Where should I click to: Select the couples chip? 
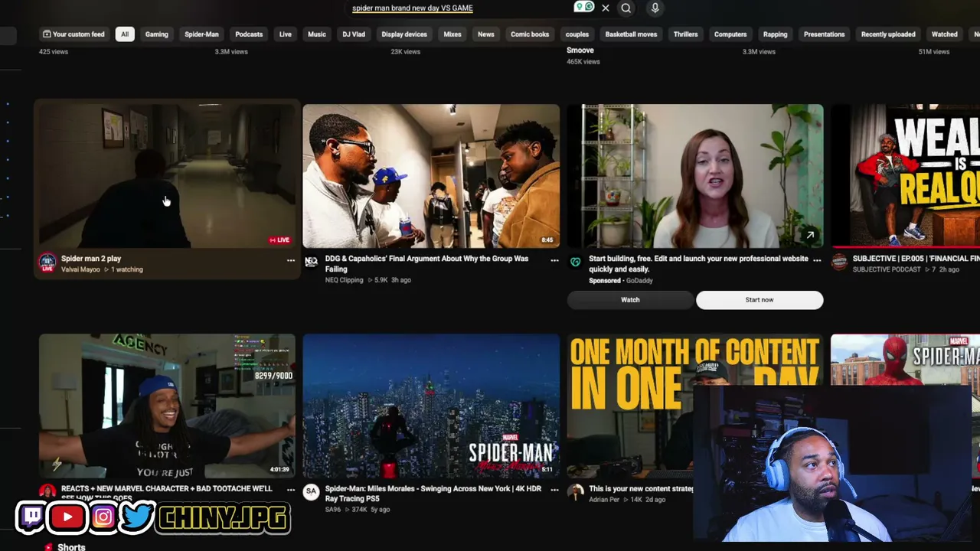point(577,34)
